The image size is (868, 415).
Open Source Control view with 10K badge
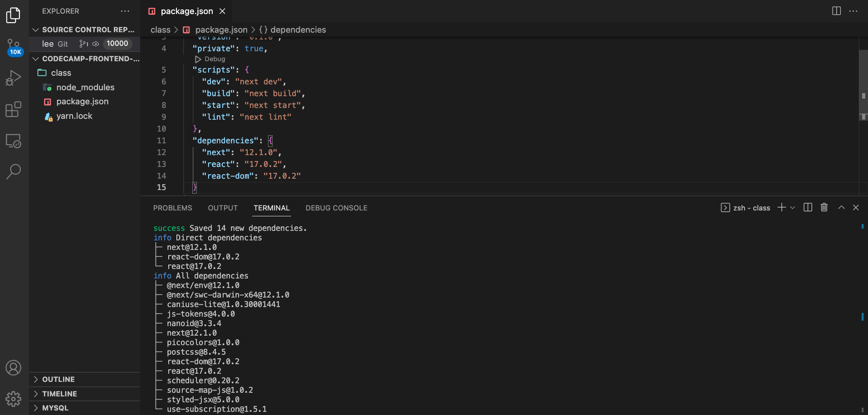tap(14, 47)
